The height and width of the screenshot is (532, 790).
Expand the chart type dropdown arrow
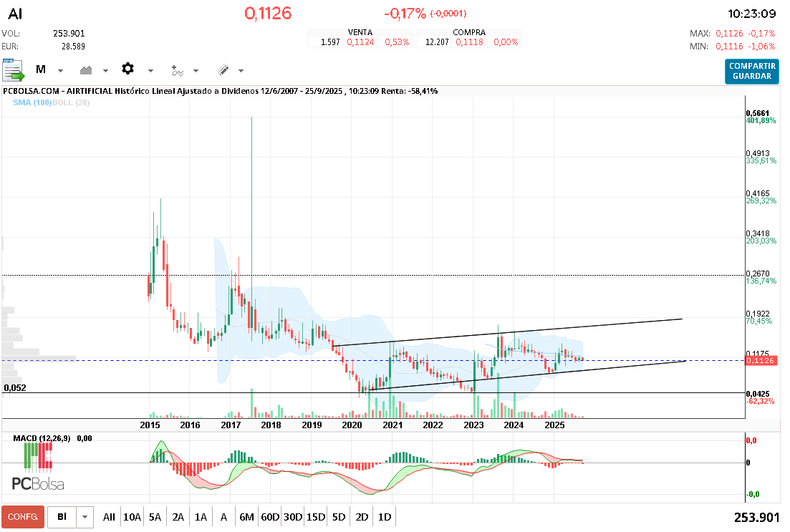(x=105, y=71)
